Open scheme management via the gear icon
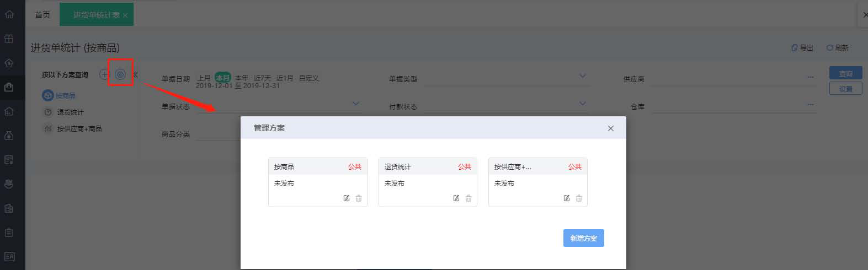 [120, 74]
